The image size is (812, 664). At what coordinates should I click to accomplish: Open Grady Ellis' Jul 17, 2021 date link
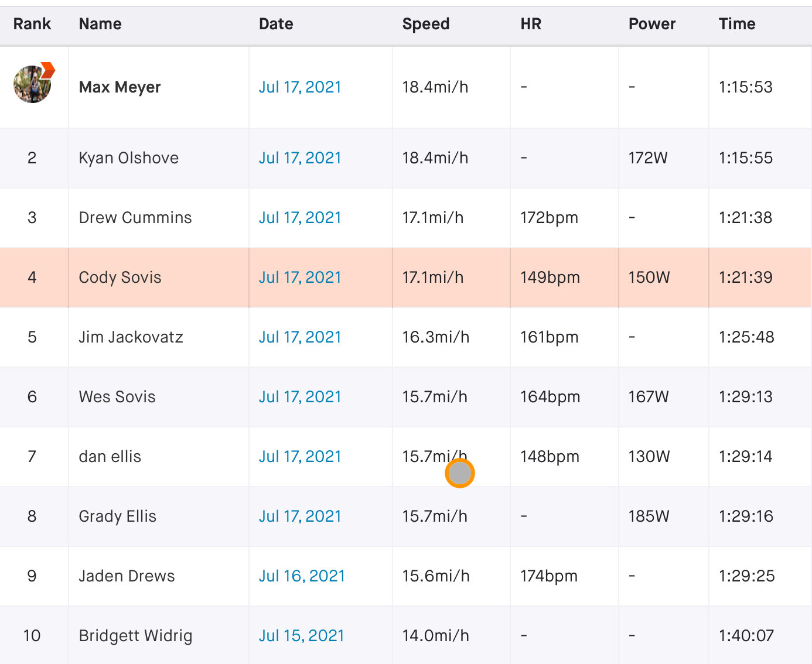(299, 516)
